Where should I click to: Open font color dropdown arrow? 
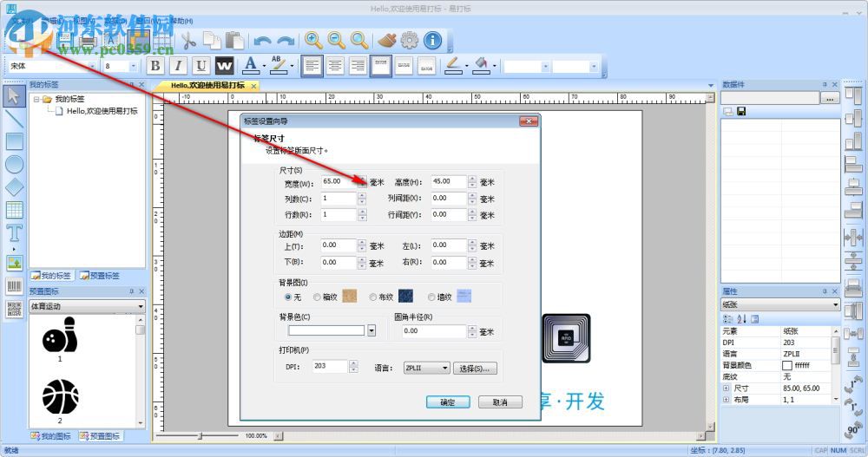264,67
